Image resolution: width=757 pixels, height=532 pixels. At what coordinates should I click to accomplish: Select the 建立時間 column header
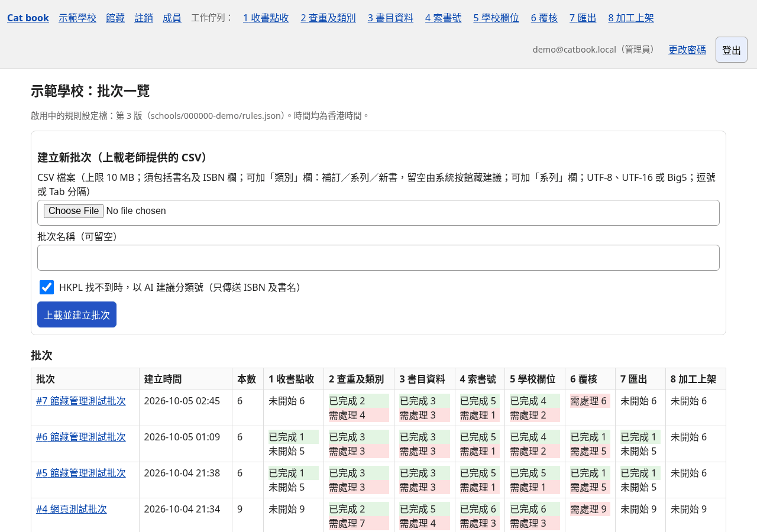click(186, 379)
